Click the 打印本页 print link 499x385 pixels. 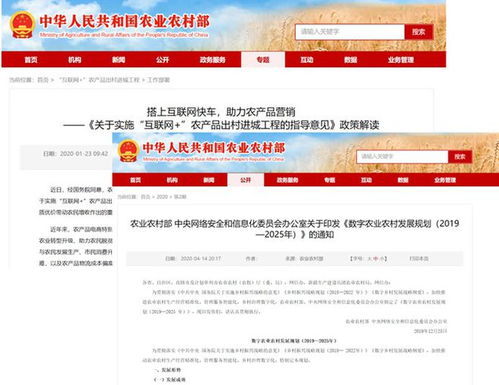click(419, 258)
